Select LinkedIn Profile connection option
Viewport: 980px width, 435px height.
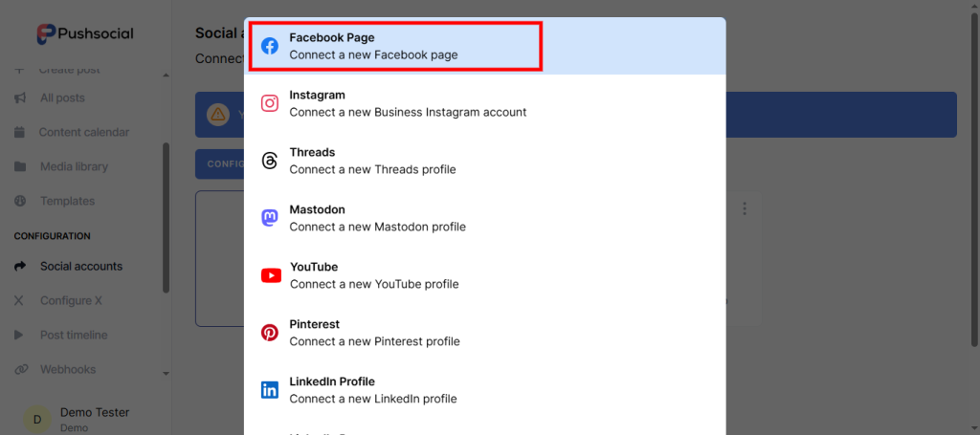pos(485,390)
